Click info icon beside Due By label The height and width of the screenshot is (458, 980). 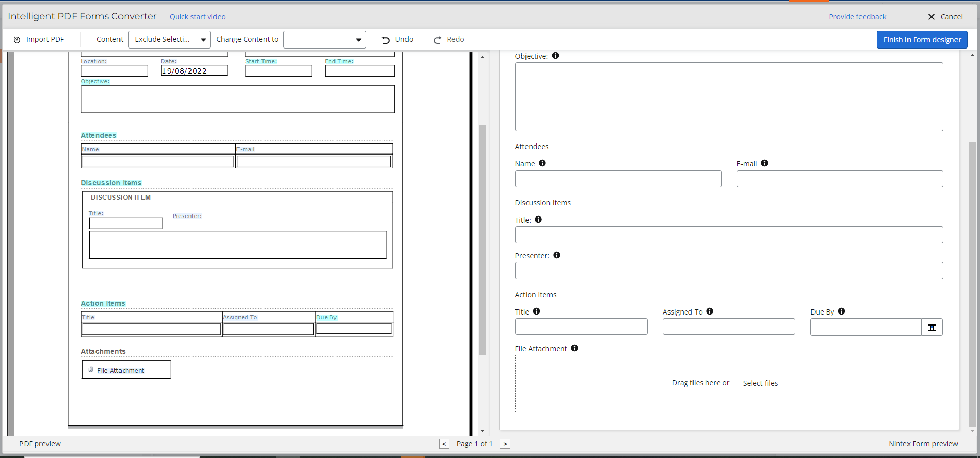(x=841, y=311)
